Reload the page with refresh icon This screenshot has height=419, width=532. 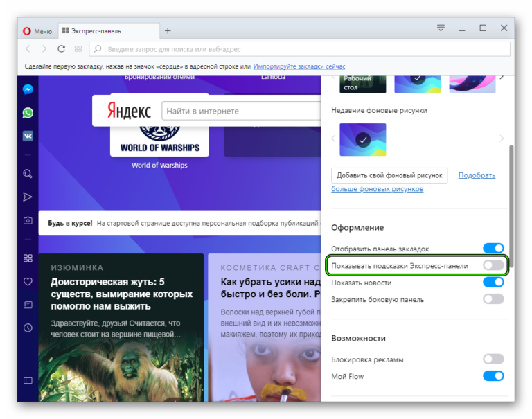point(61,49)
